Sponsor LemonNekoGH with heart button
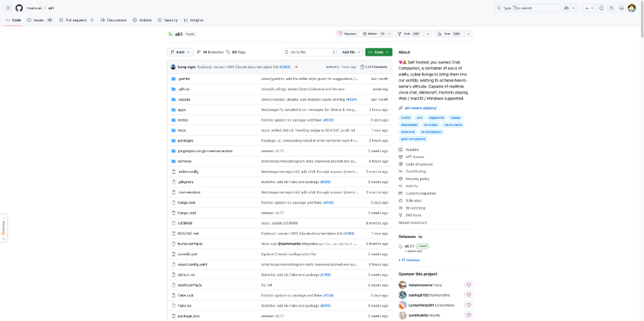This screenshot has height=321, width=644. pos(469,305)
